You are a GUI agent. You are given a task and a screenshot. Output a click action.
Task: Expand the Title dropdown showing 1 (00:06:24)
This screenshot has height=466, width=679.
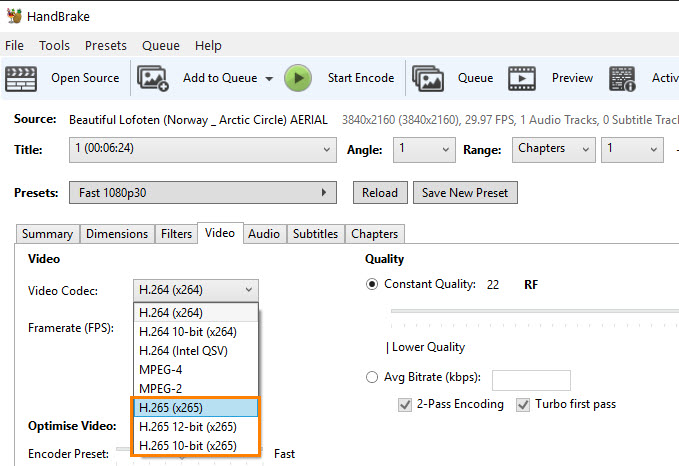[203, 150]
